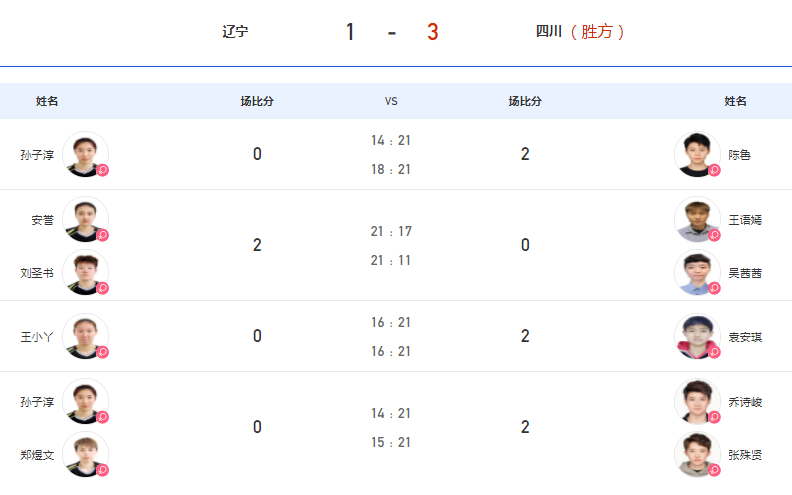The image size is (792, 495).
Task: Click player name 张殊贤
Action: [745, 455]
